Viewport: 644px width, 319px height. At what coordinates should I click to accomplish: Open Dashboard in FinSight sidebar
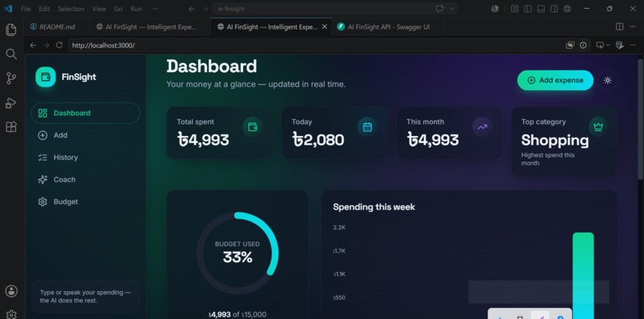click(x=85, y=113)
